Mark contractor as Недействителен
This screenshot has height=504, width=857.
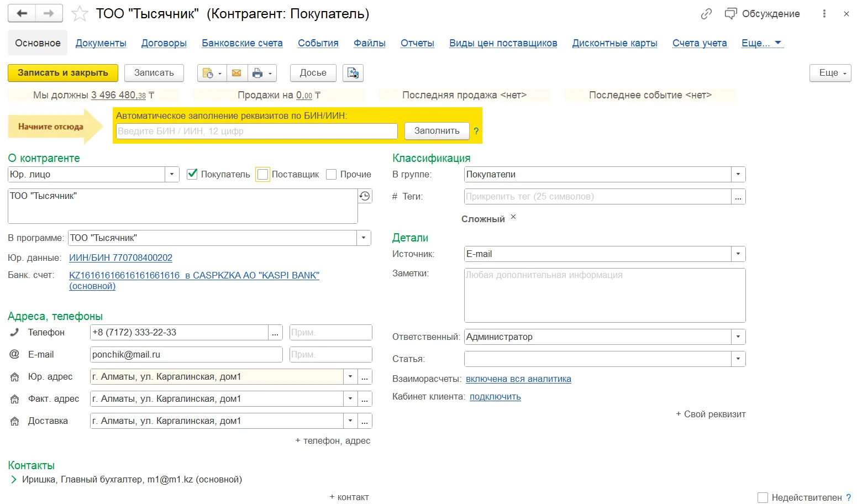click(763, 497)
